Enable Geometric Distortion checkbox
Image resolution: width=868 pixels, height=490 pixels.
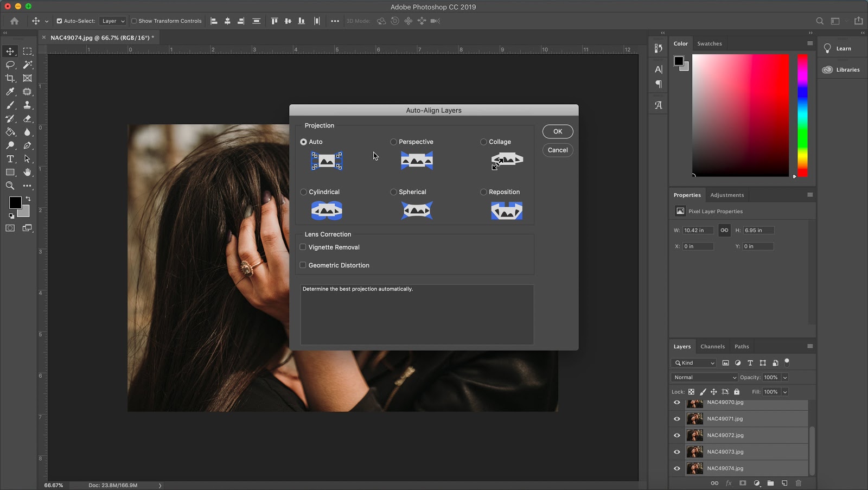click(x=303, y=265)
